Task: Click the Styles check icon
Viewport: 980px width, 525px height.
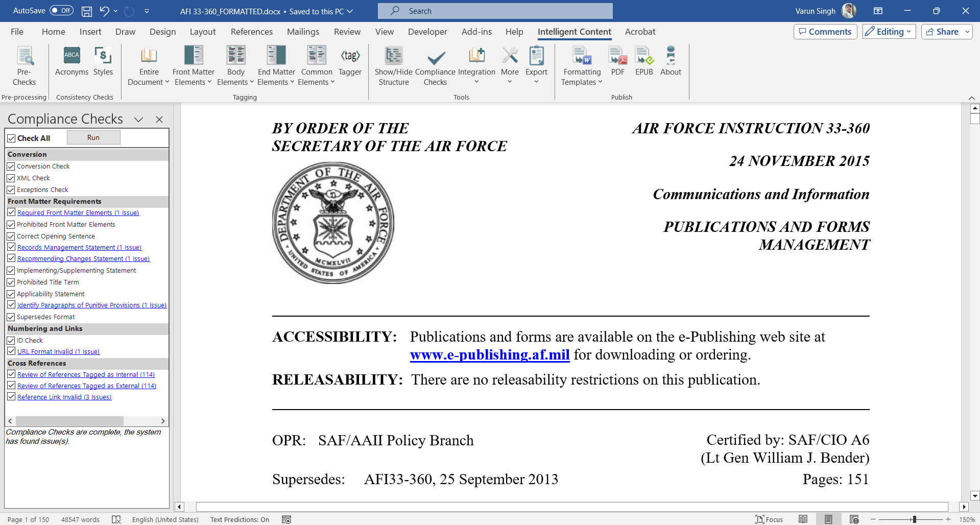Action: click(103, 61)
